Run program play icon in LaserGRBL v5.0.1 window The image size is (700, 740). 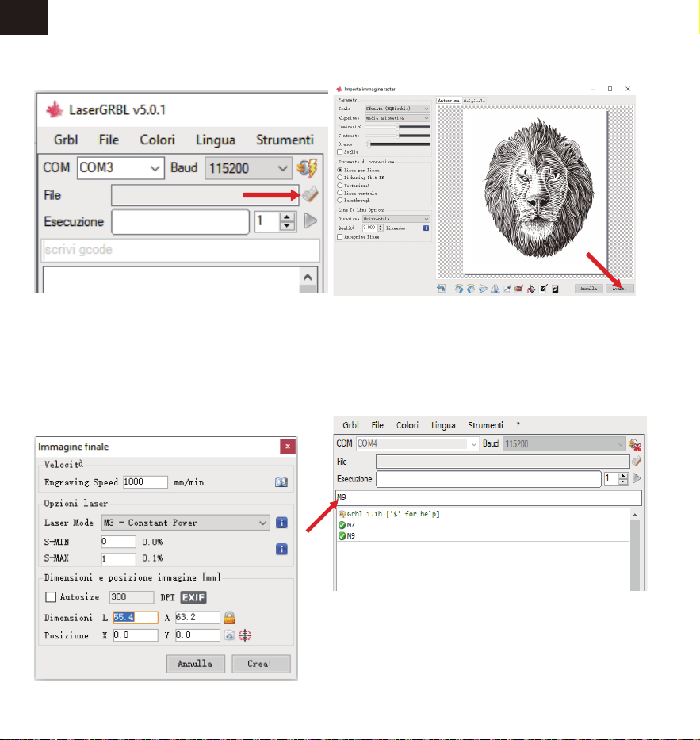[310, 220]
